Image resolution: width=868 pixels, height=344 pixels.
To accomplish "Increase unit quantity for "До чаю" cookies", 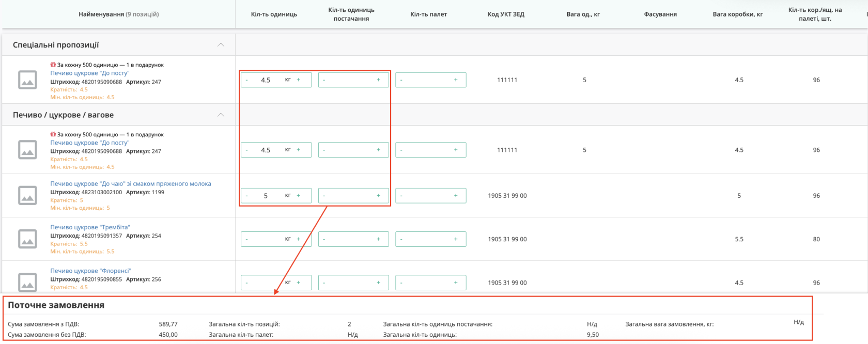I will [x=299, y=195].
